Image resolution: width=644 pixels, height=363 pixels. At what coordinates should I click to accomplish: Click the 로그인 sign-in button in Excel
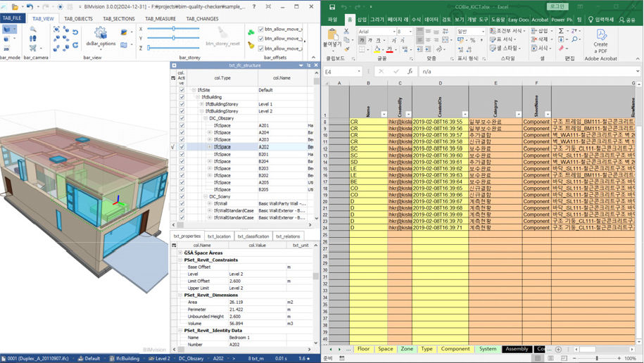[x=557, y=6]
